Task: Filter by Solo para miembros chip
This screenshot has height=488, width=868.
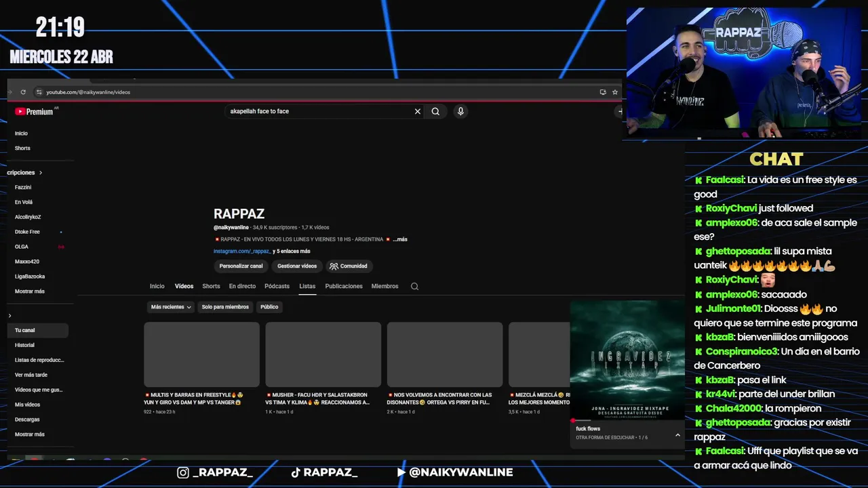Action: (x=225, y=307)
